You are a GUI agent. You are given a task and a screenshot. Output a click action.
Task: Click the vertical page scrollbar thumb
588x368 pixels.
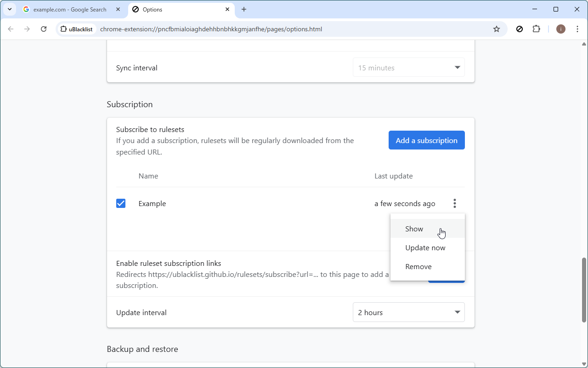pos(584,290)
